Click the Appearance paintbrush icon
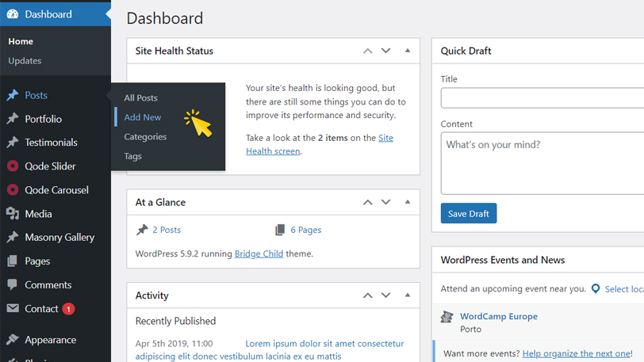The width and height of the screenshot is (644, 362). click(13, 340)
